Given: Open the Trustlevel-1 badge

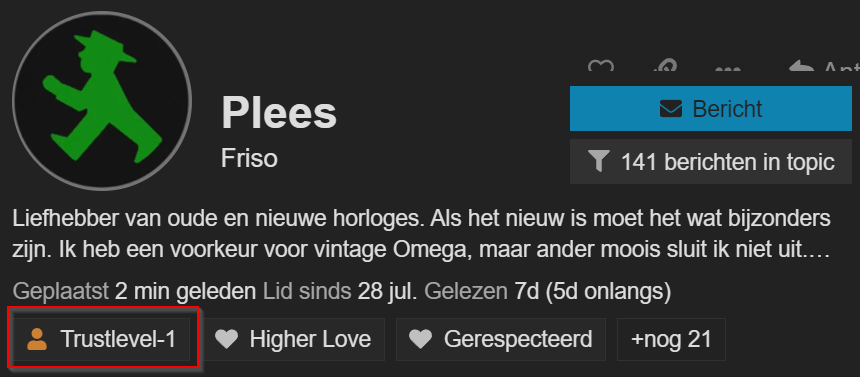Looking at the screenshot, I should click(101, 339).
